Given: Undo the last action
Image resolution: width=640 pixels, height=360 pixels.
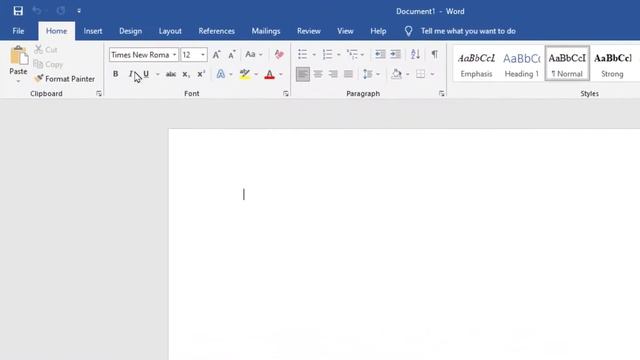Looking at the screenshot, I should click(x=37, y=11).
